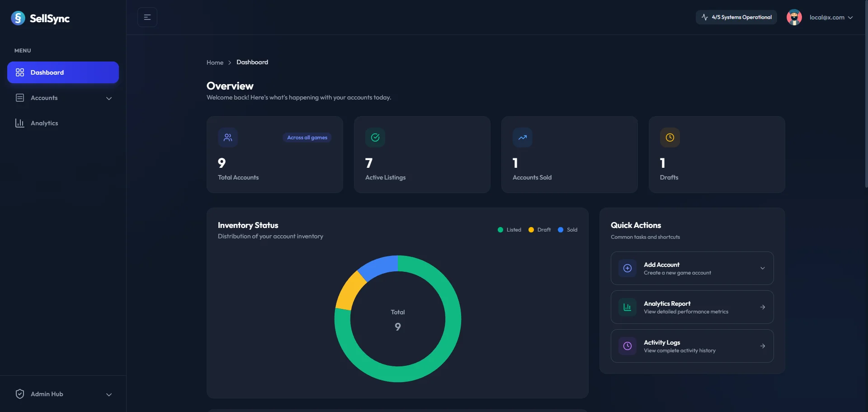The image size is (868, 412).
Task: Click the Drafts clock icon
Action: pyautogui.click(x=670, y=137)
